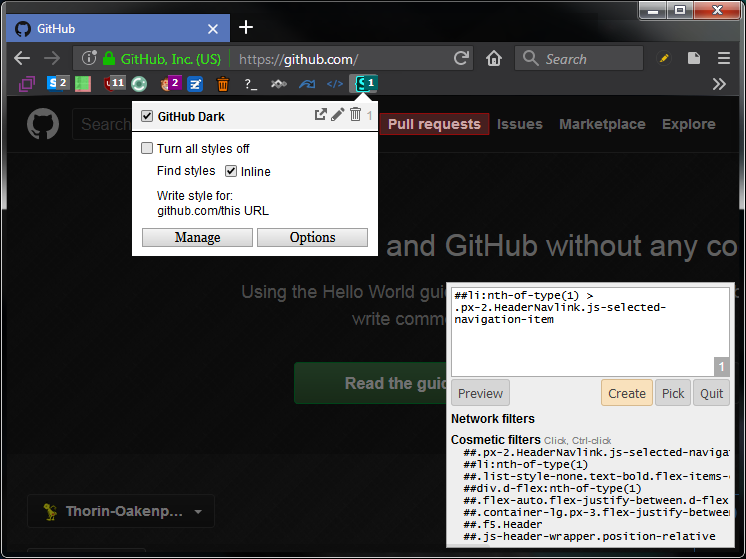This screenshot has width=746, height=559.
Task: Click the page document icon in toolbar
Action: [x=694, y=59]
